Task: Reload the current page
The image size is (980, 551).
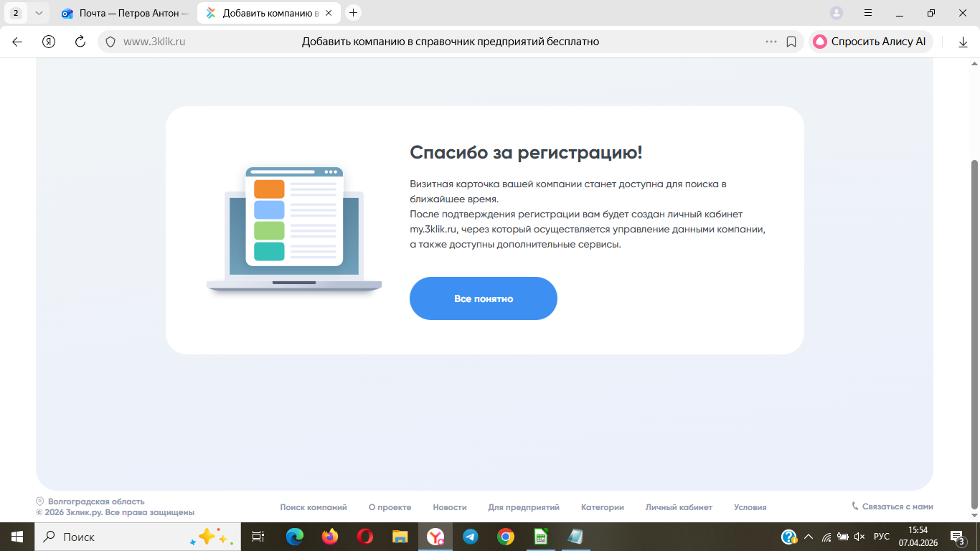Action: 80,42
